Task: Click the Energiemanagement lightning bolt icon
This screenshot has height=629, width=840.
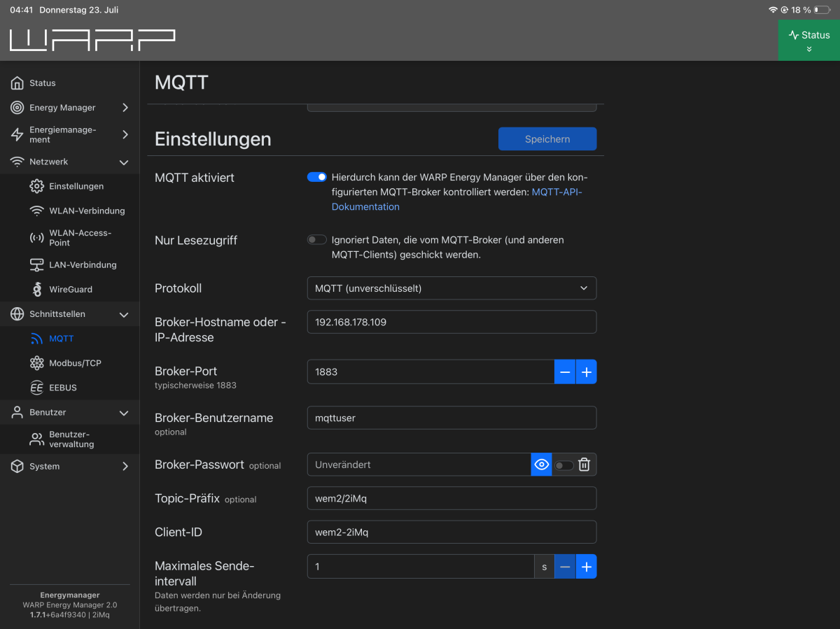Action: pyautogui.click(x=17, y=134)
